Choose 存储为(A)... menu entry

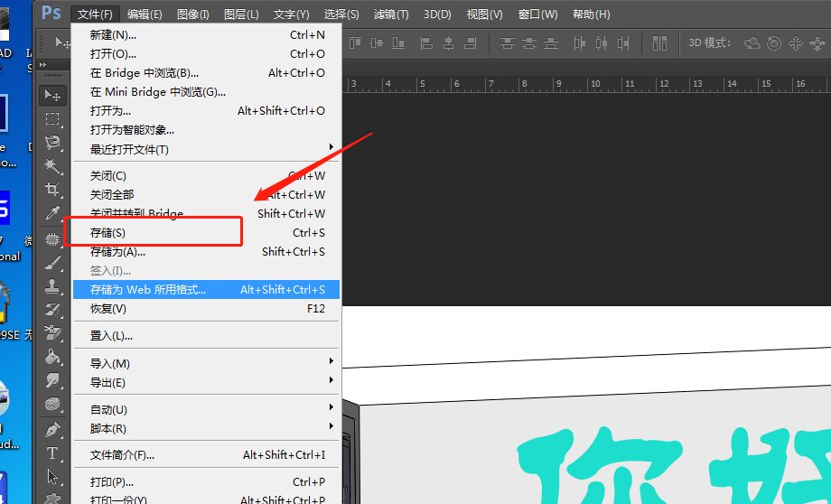[x=206, y=252]
